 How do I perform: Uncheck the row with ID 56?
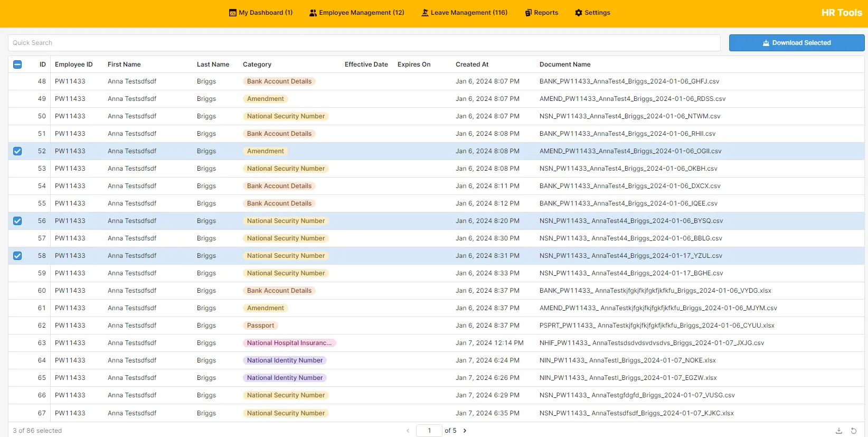(17, 221)
